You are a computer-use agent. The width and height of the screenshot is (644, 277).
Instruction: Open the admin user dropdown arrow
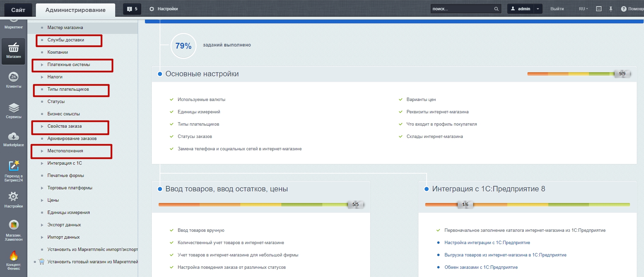click(538, 9)
